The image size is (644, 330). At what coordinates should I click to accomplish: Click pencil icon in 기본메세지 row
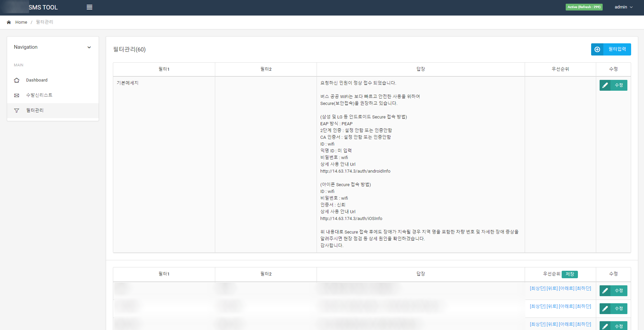[605, 85]
